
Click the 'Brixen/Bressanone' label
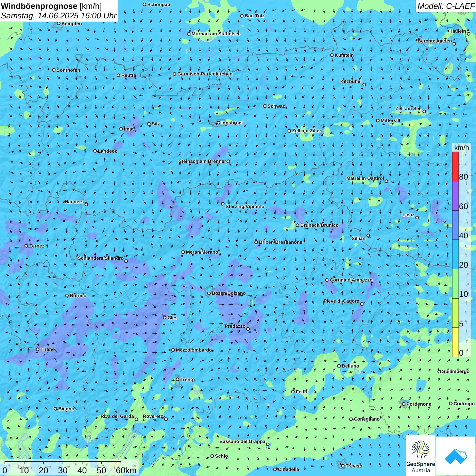click(280, 242)
